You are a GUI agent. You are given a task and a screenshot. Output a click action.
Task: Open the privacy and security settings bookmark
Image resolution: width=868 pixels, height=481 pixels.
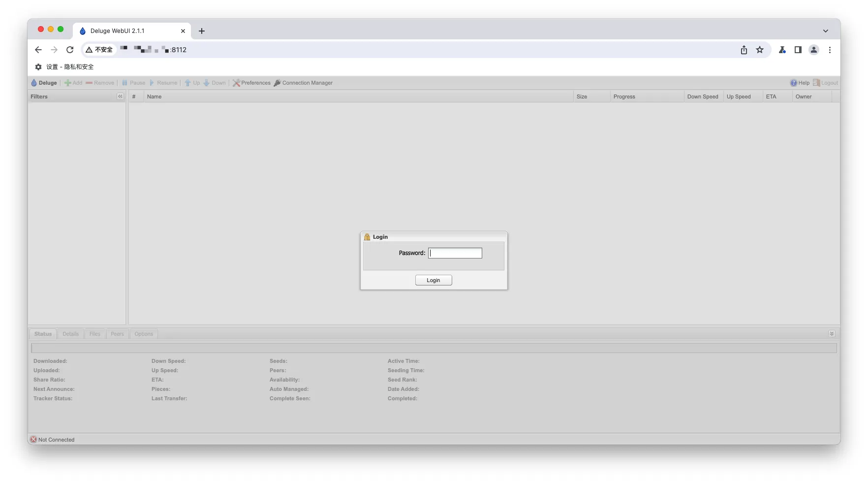[x=64, y=67]
